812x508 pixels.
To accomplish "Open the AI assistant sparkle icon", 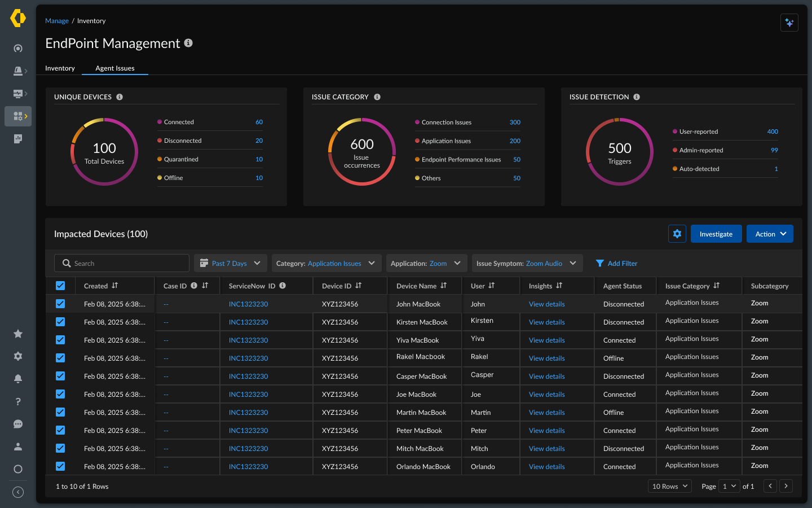I will pos(789,23).
